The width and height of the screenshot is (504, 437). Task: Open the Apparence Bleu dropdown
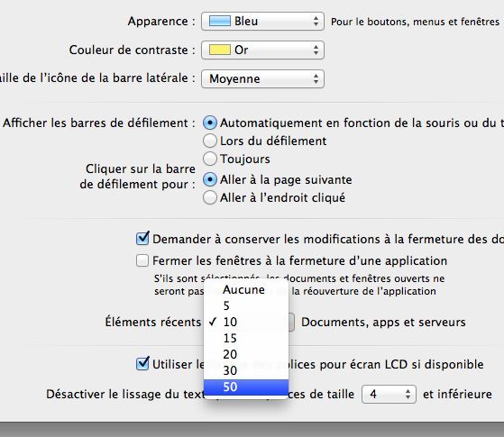tap(262, 22)
